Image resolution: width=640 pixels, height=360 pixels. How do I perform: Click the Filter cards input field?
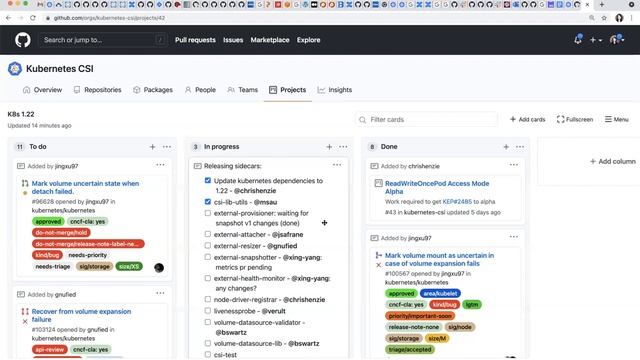pyautogui.click(x=427, y=119)
